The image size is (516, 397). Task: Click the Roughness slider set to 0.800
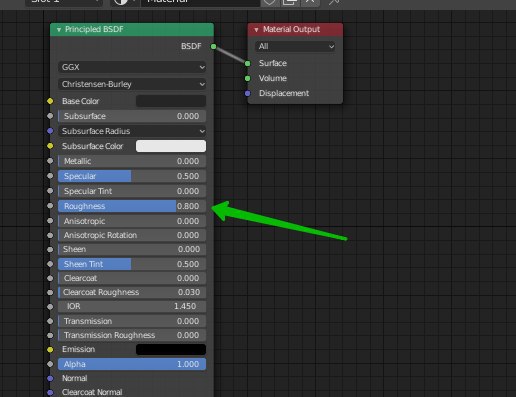[x=132, y=206]
